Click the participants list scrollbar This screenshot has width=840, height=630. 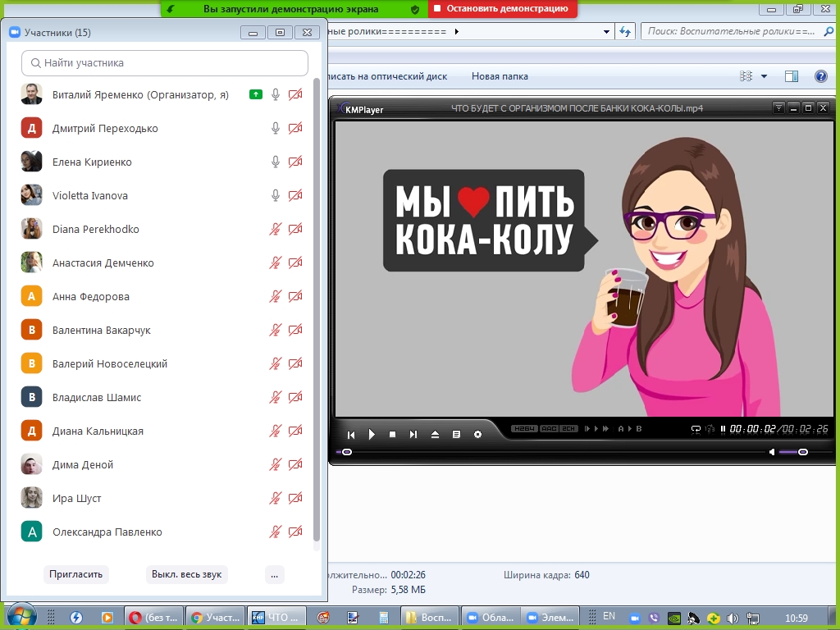click(x=317, y=311)
